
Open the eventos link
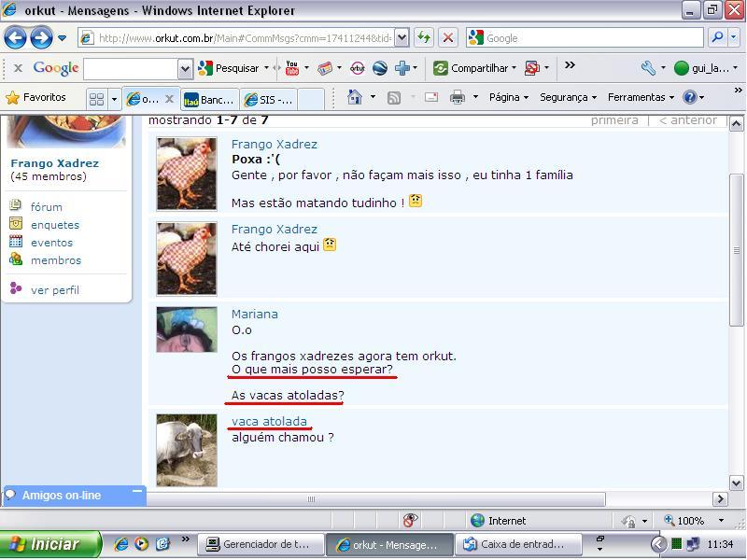point(51,243)
